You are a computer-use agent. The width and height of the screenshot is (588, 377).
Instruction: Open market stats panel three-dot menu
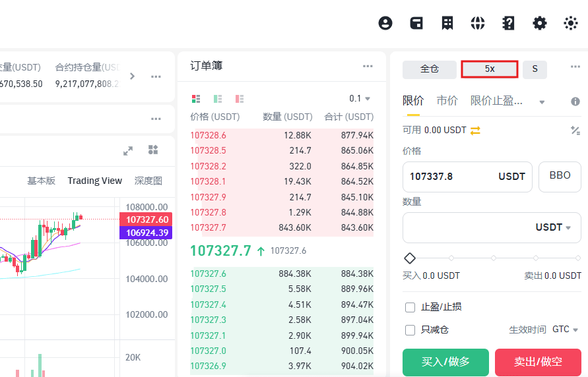coord(156,76)
